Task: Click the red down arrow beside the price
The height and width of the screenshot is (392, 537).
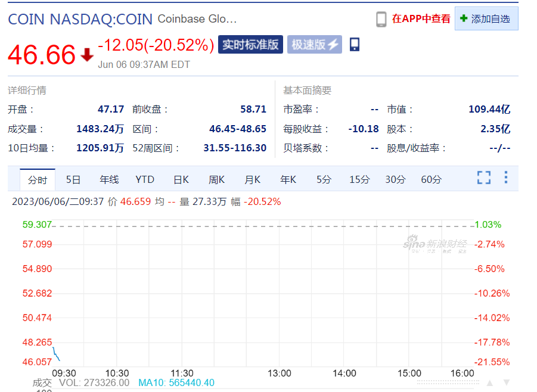Action: 87,55
